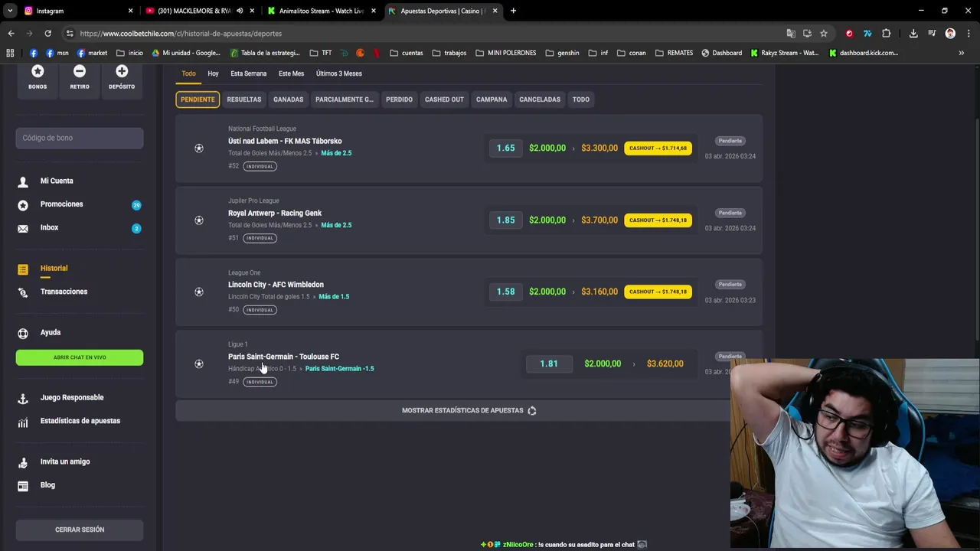Select the Canceladas filter

[x=540, y=99]
